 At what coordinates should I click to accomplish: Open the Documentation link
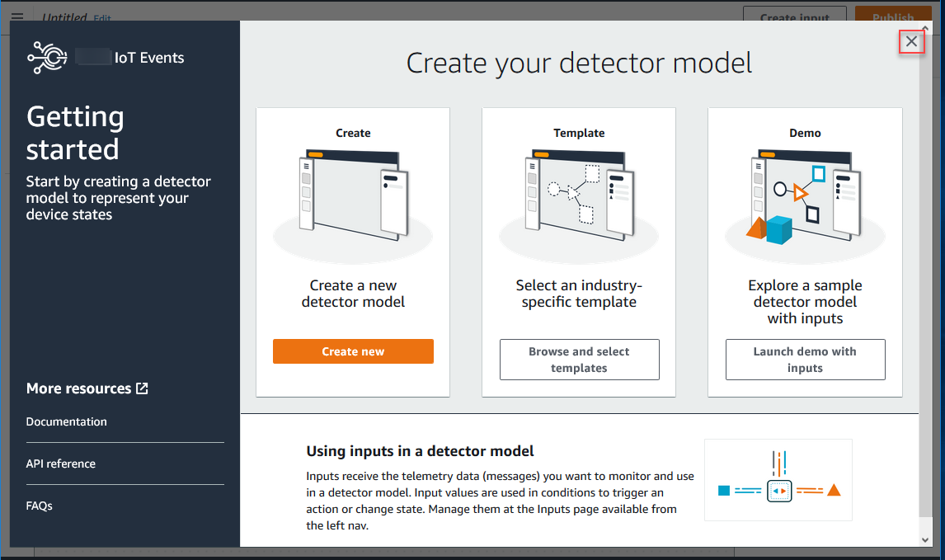(x=67, y=421)
